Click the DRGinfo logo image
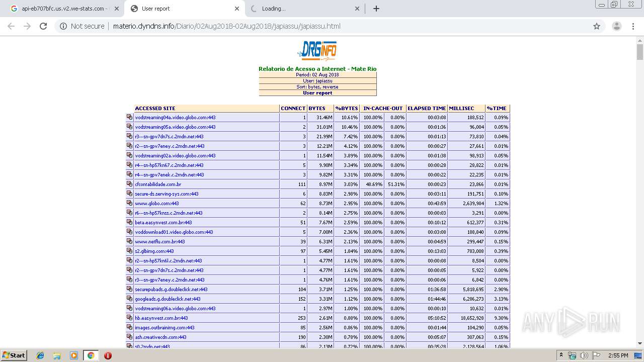 click(x=317, y=50)
